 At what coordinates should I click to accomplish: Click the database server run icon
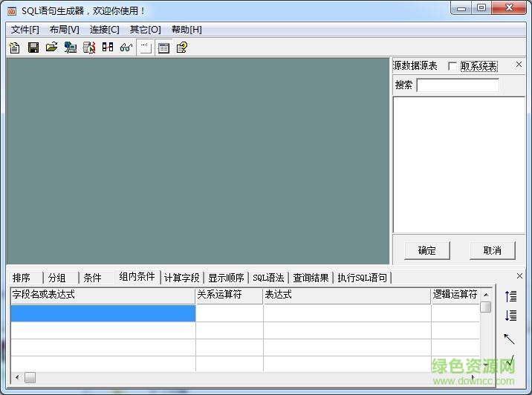click(x=89, y=48)
